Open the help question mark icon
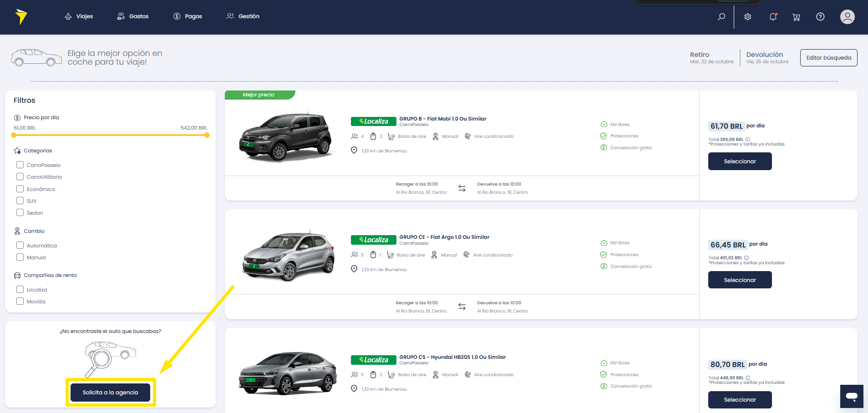868x413 pixels. pyautogui.click(x=820, y=17)
